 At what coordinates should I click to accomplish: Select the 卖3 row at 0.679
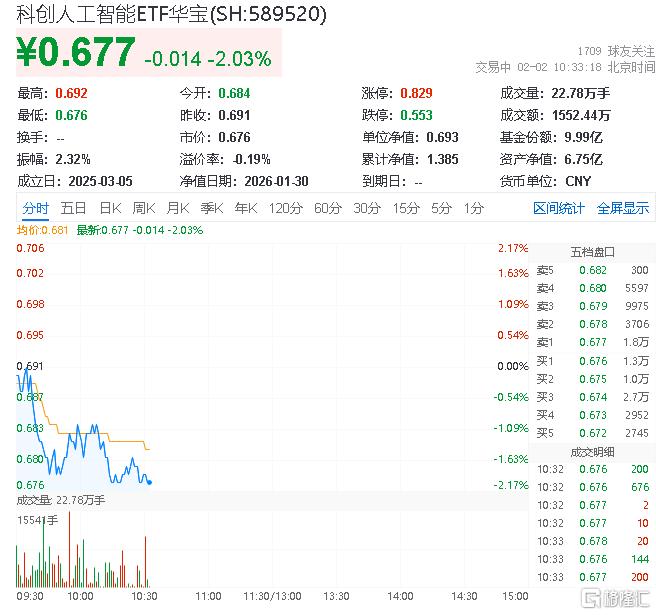(x=592, y=306)
